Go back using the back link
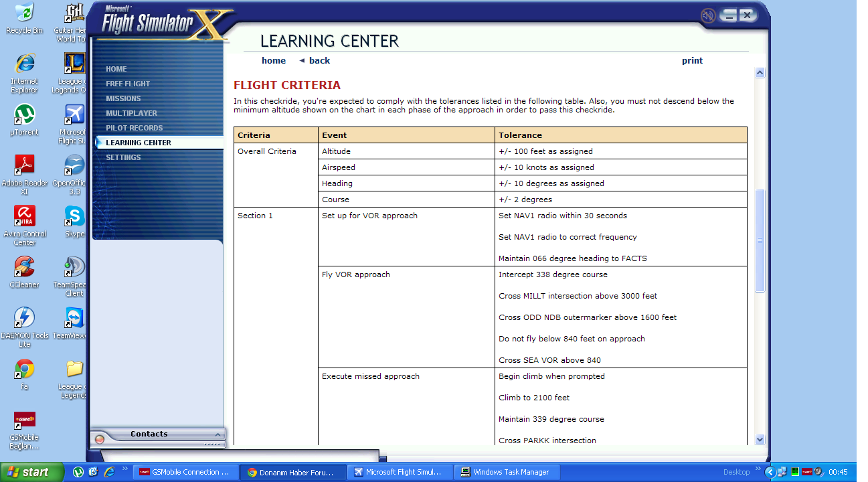Viewport: 868px width, 482px height. pos(315,60)
